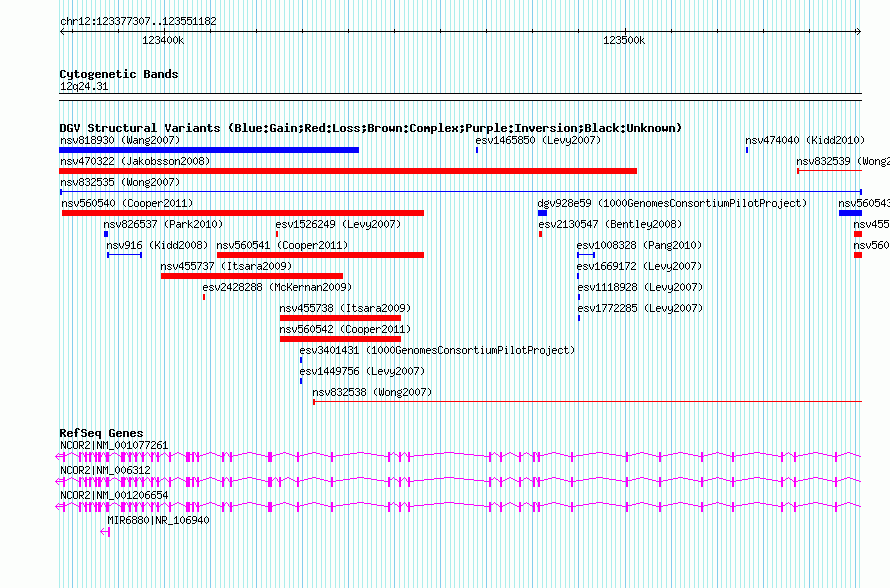Click the esv2130547 (Bentley2008) variant label

tap(610, 224)
